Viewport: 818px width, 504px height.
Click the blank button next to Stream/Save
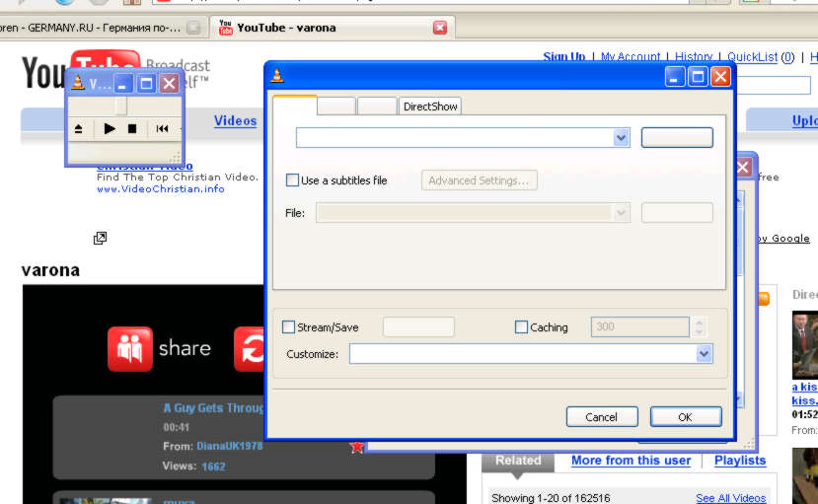[418, 327]
